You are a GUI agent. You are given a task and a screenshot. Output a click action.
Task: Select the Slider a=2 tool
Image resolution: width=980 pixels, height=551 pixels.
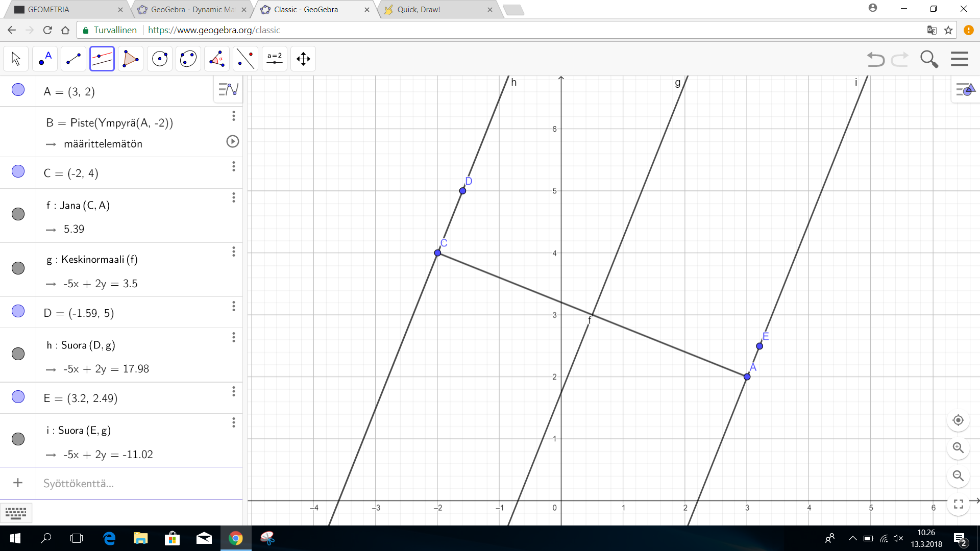pyautogui.click(x=275, y=59)
